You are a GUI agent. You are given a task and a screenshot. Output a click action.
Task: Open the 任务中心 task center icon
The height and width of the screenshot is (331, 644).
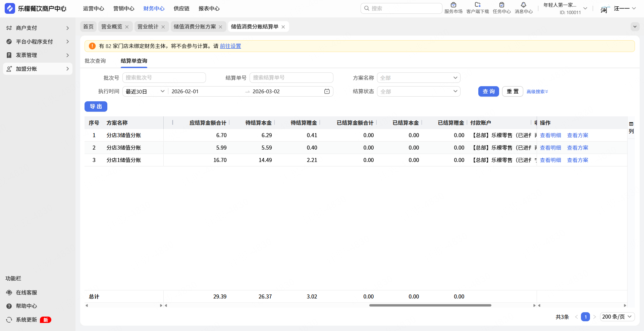tap(502, 5)
